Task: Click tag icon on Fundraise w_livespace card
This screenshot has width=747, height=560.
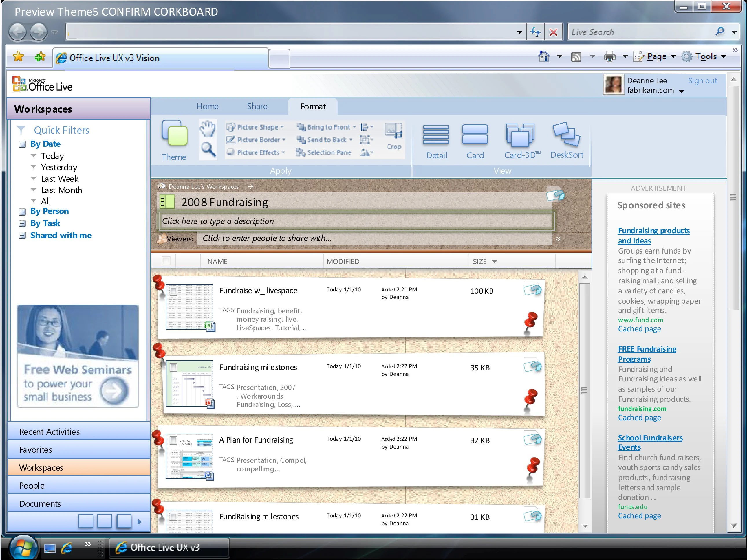Action: click(x=532, y=290)
